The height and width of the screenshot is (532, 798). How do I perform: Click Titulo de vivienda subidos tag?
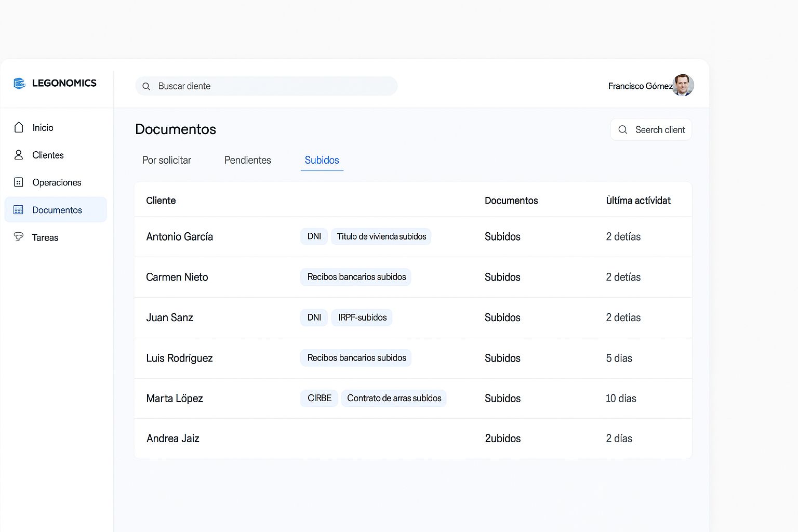pos(381,236)
